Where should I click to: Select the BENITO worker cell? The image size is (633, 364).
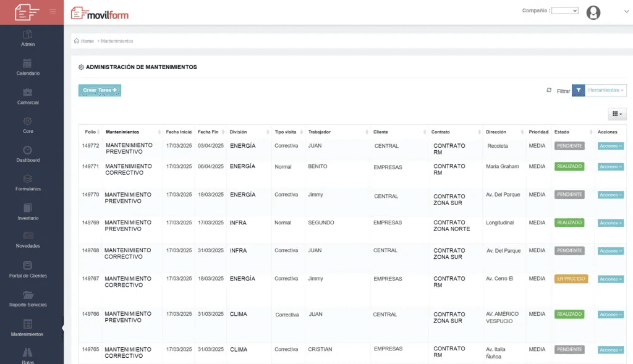[x=317, y=166]
